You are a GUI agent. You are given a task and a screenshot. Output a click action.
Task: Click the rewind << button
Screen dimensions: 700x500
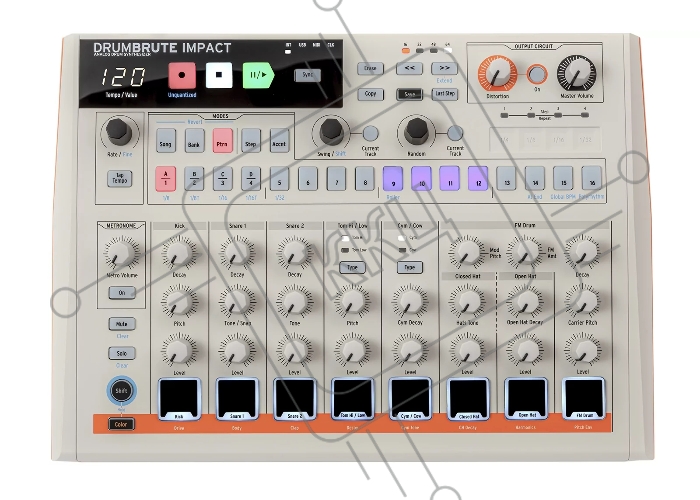(409, 68)
